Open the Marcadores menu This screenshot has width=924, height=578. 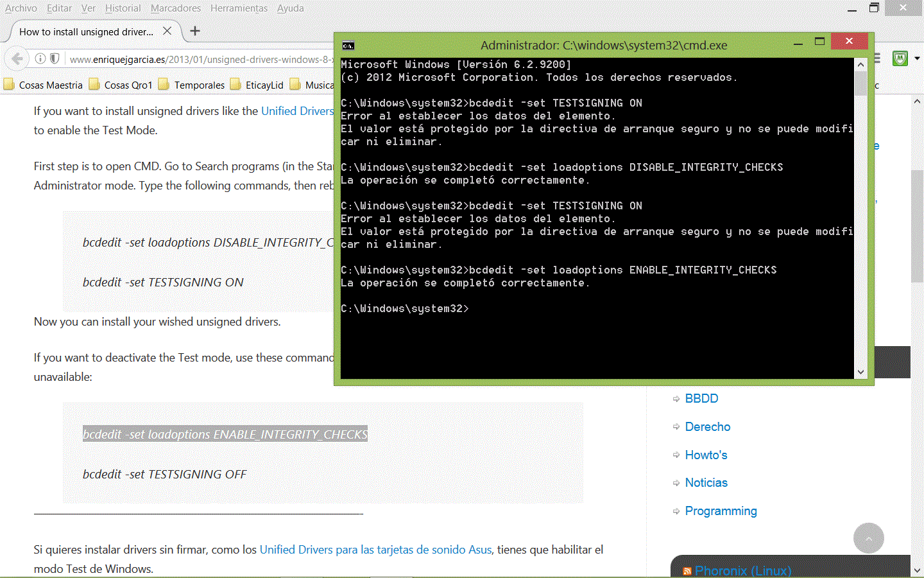175,8
